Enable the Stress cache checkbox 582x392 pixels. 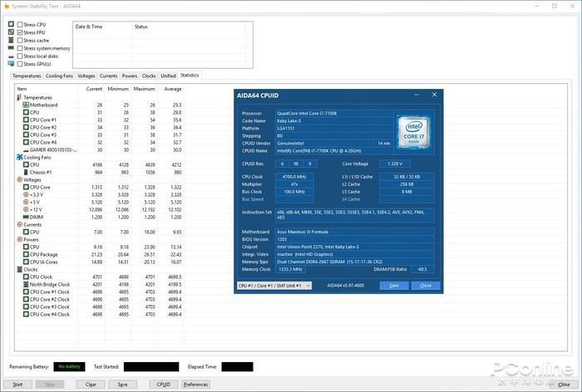click(20, 40)
